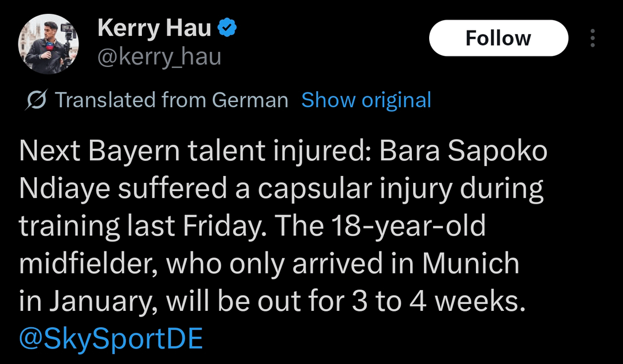Click the name Bara Sapoko in tweet
Image resolution: width=623 pixels, height=364 pixels.
point(456,151)
